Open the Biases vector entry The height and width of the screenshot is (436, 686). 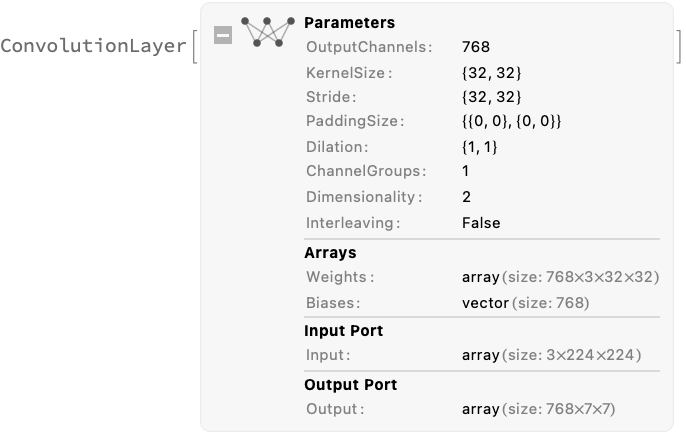point(525,302)
